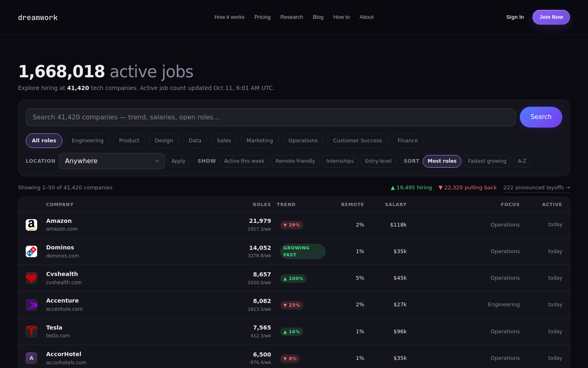Click the Accenture arrow logo icon
This screenshot has width=588, height=368.
[31, 305]
